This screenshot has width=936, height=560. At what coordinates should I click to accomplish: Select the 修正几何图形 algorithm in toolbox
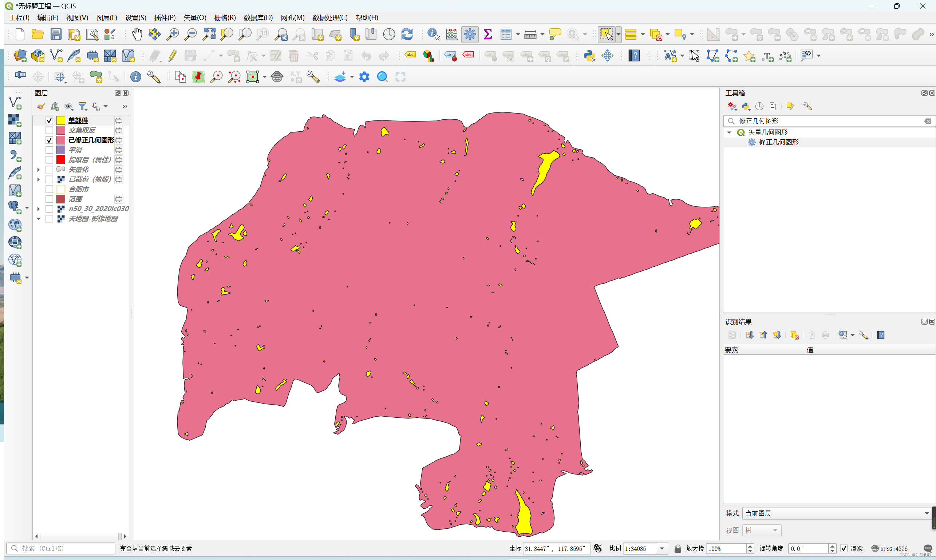click(x=779, y=142)
